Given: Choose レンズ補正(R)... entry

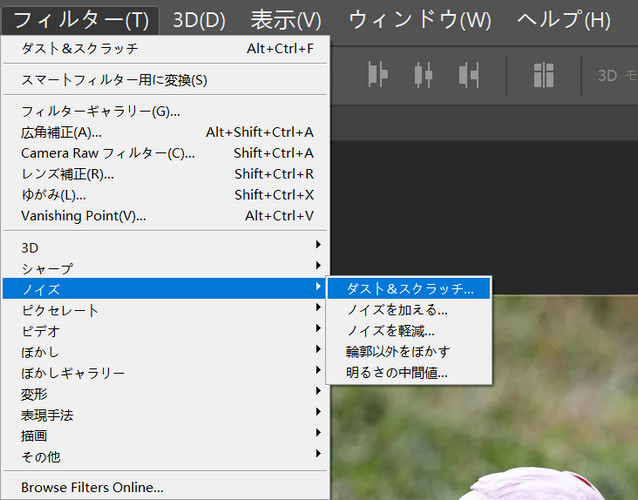Looking at the screenshot, I should point(165,174).
